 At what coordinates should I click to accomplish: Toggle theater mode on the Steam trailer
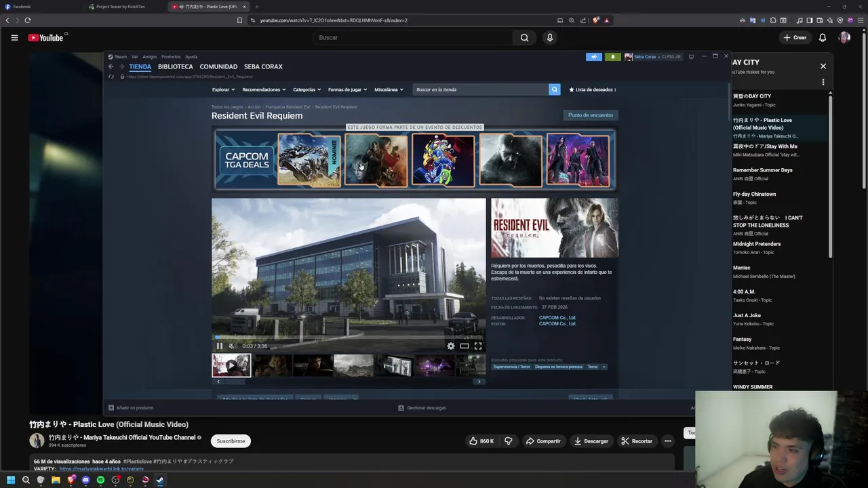tap(465, 346)
